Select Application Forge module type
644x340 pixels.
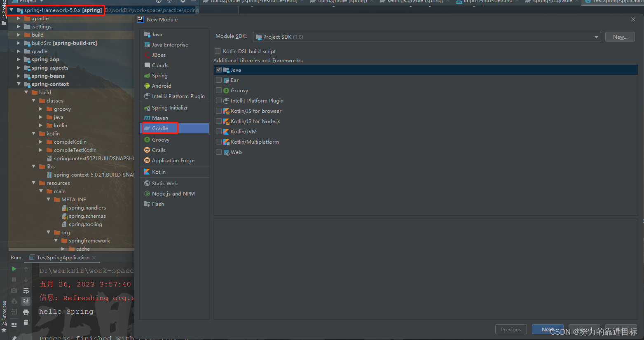[174, 161]
